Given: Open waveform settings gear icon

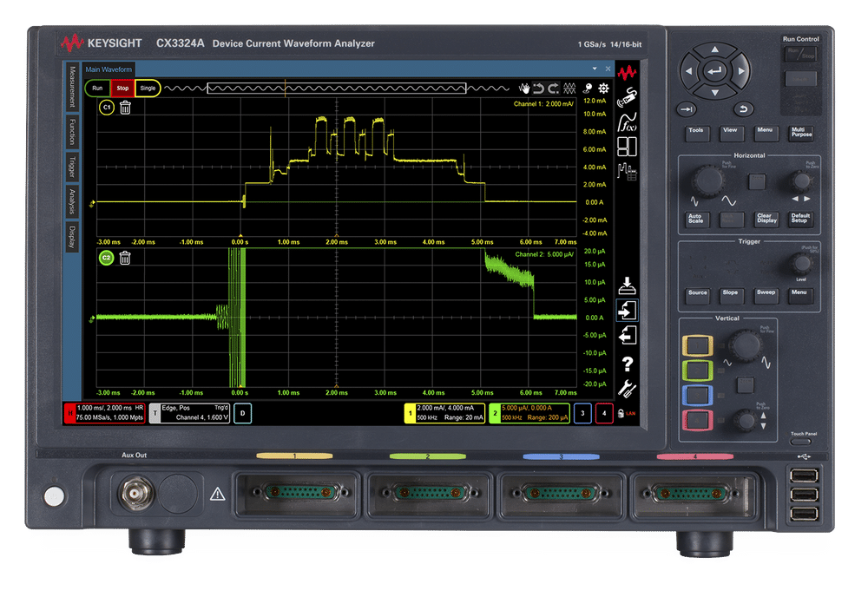Looking at the screenshot, I should coord(603,88).
